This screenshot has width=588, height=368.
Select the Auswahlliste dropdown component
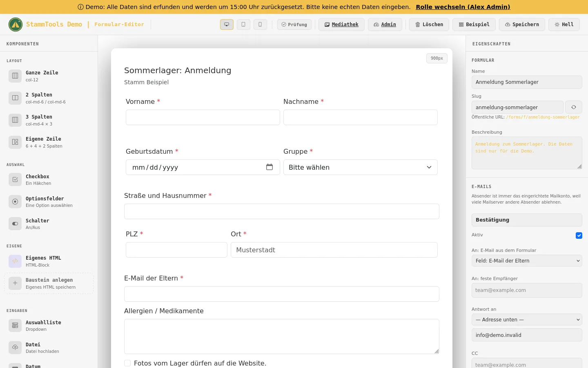pyautogui.click(x=49, y=325)
